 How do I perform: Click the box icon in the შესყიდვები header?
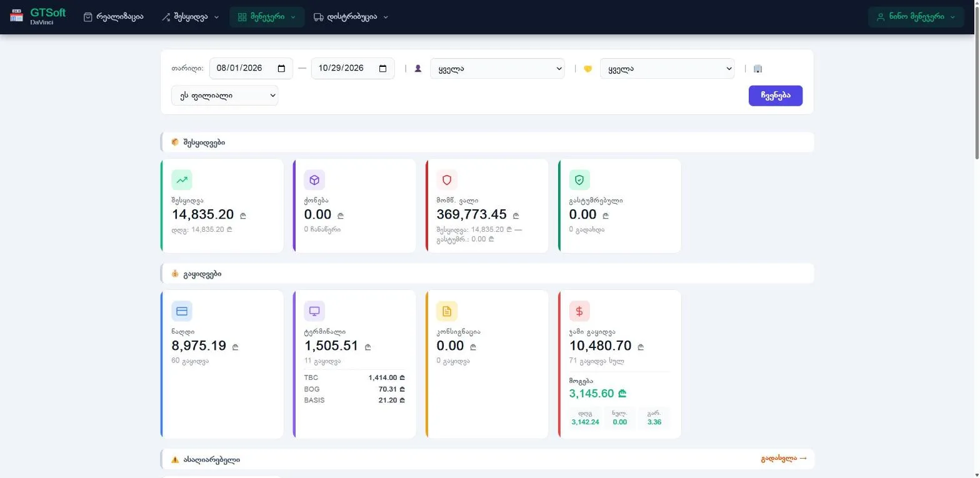tap(175, 142)
